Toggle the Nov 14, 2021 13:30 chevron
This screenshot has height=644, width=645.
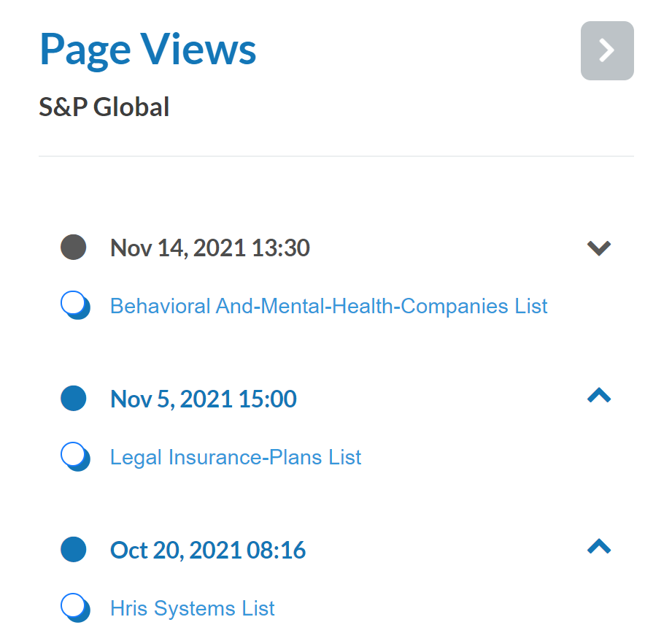[598, 248]
